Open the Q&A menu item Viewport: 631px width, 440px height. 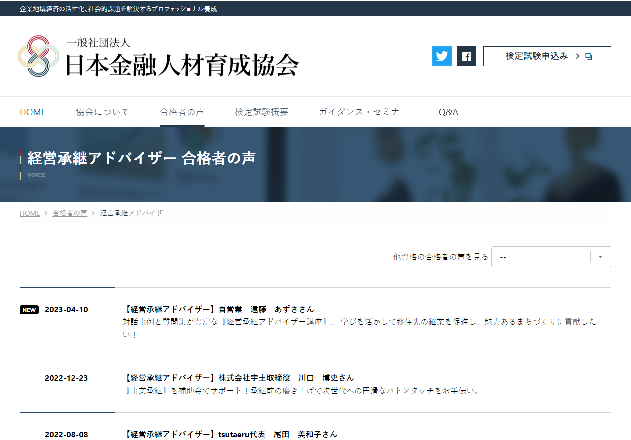[x=448, y=112]
